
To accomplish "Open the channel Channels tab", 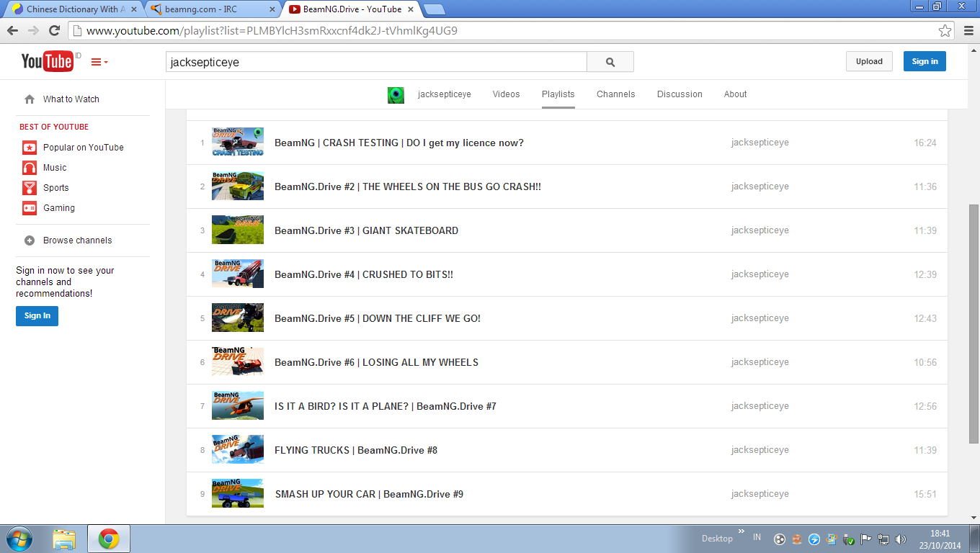I will 616,94.
